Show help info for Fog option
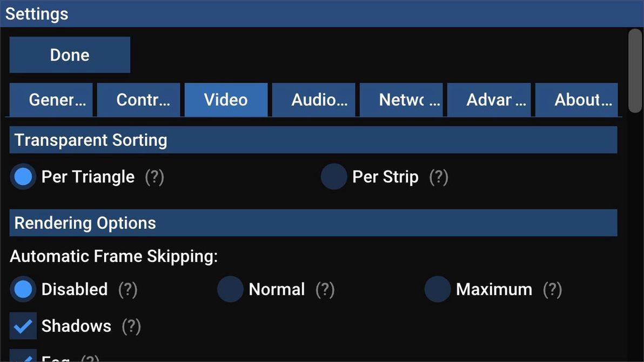This screenshot has width=644, height=362. (89, 357)
